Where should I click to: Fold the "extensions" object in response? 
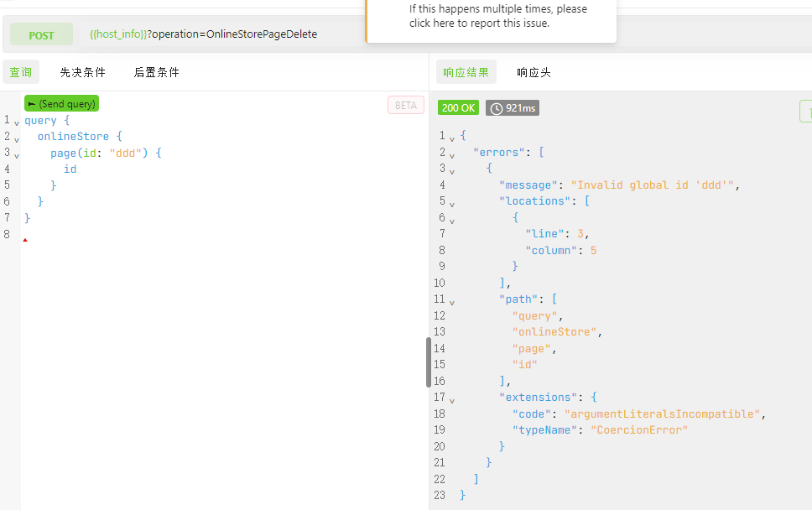pos(452,400)
